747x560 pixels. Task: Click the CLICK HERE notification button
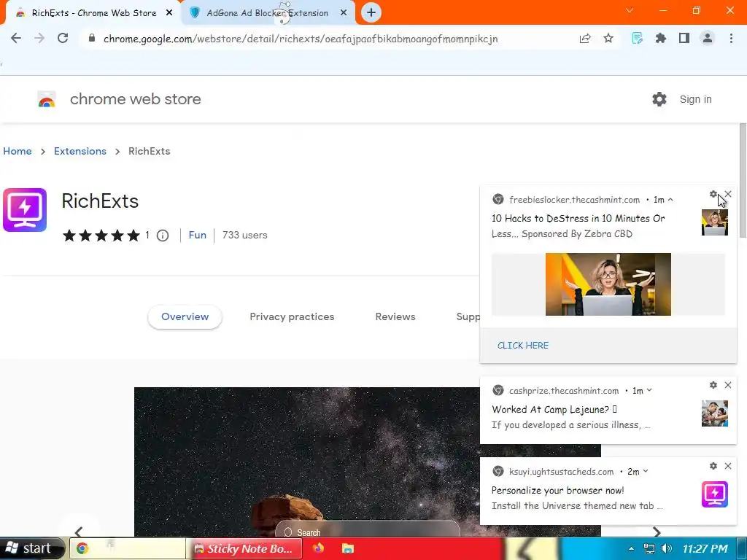[522, 345]
